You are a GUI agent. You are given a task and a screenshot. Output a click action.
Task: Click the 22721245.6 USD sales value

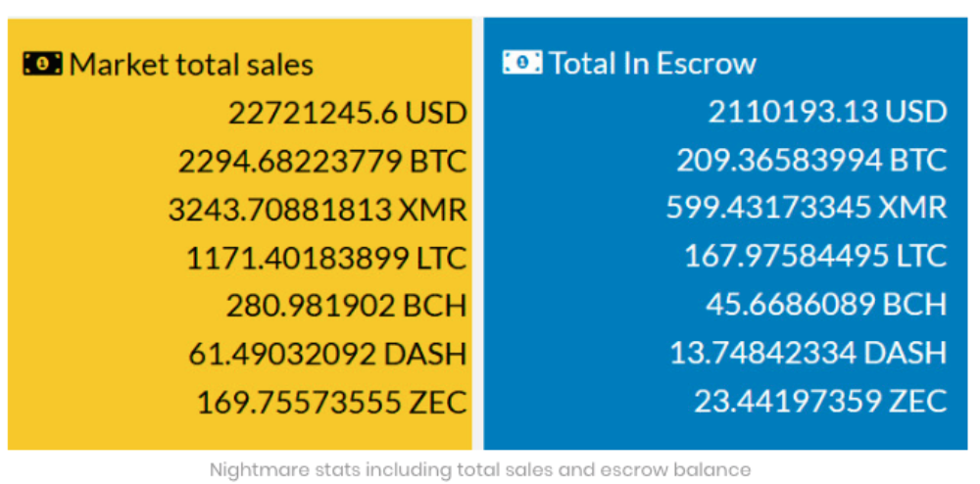tap(348, 113)
